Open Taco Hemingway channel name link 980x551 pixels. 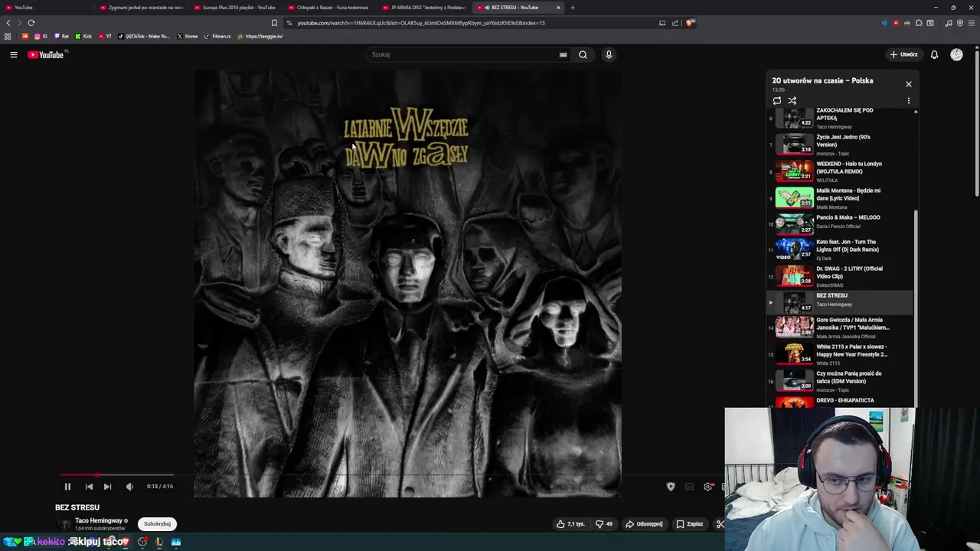tap(99, 520)
